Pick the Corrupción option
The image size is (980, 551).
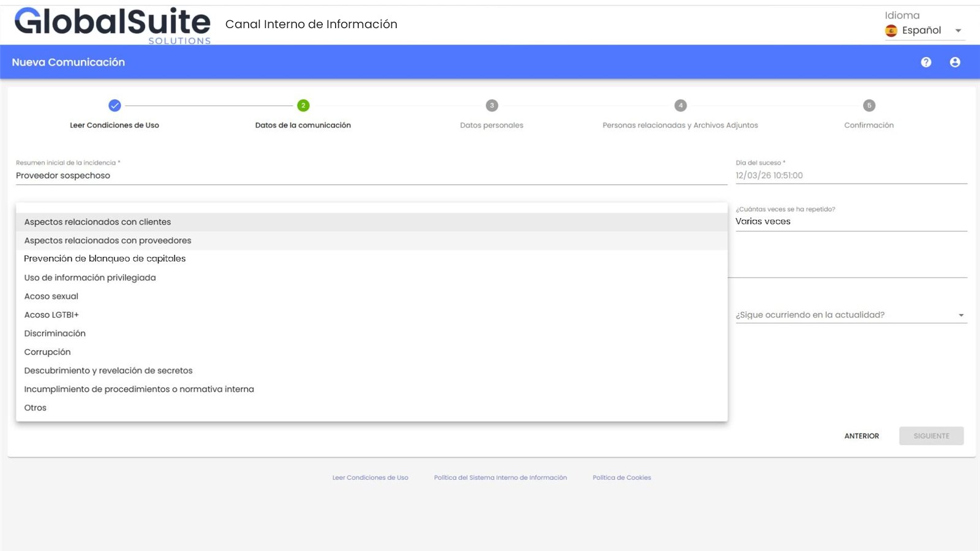[x=372, y=351]
